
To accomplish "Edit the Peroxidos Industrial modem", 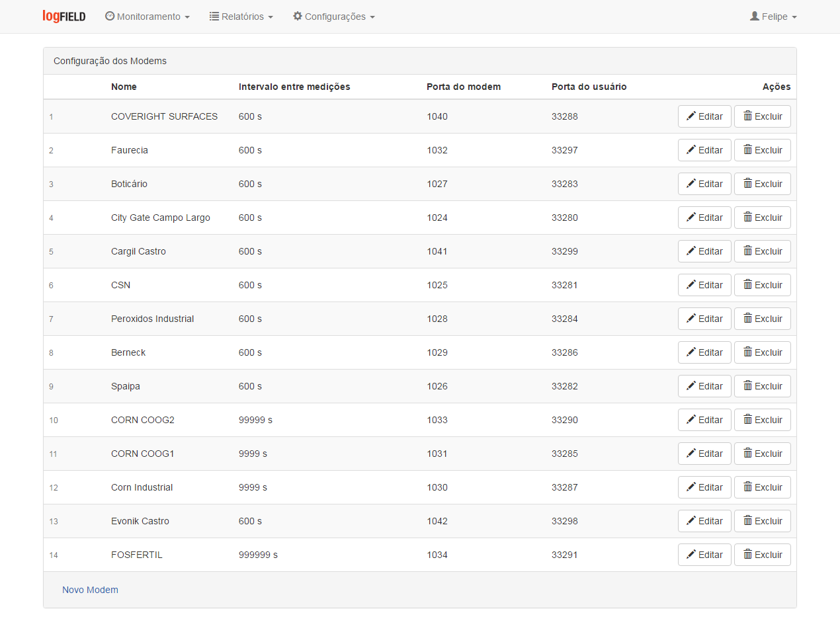I will coord(704,319).
